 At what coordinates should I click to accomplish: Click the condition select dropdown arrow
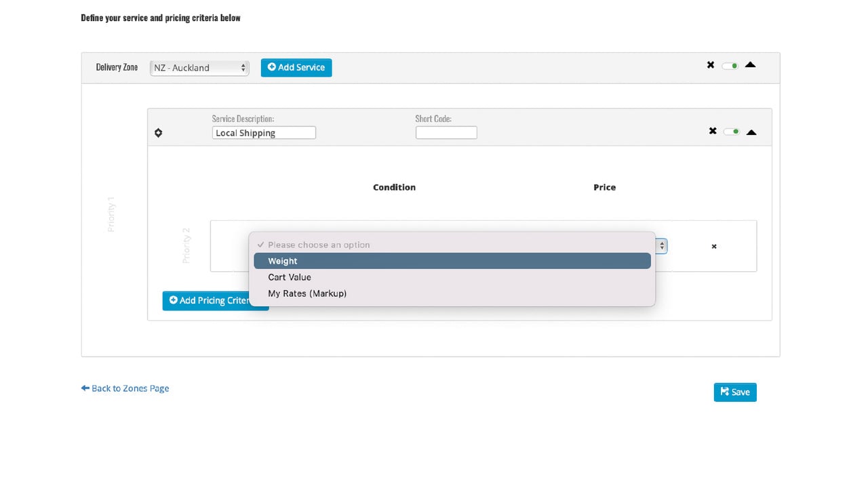[x=662, y=246]
